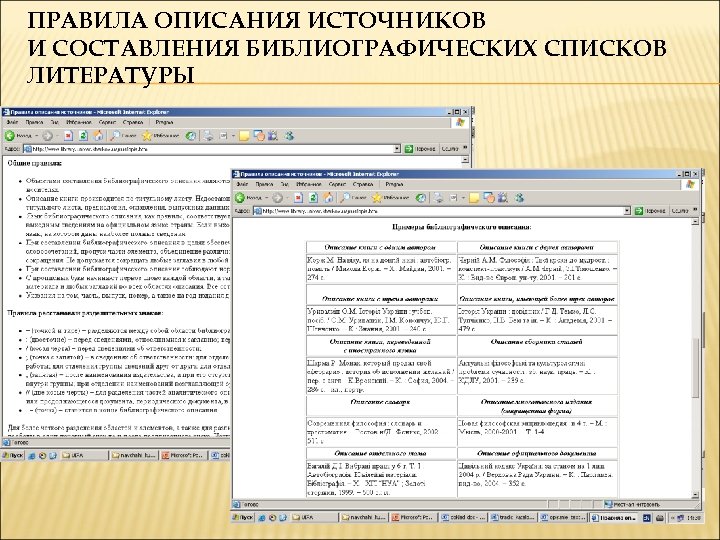
Task: Stop page loading in front browser window
Action: coord(299,198)
